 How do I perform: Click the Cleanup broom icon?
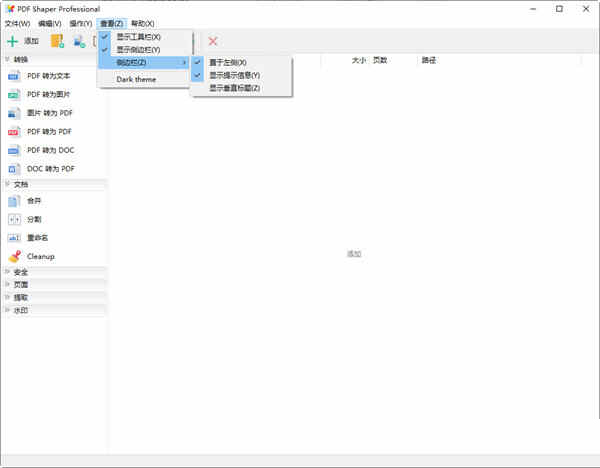point(14,256)
